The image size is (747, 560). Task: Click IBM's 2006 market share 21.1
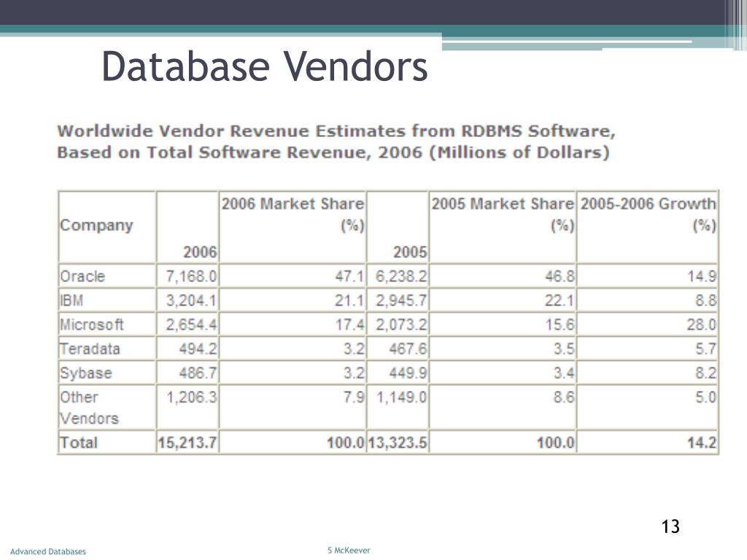(x=349, y=300)
